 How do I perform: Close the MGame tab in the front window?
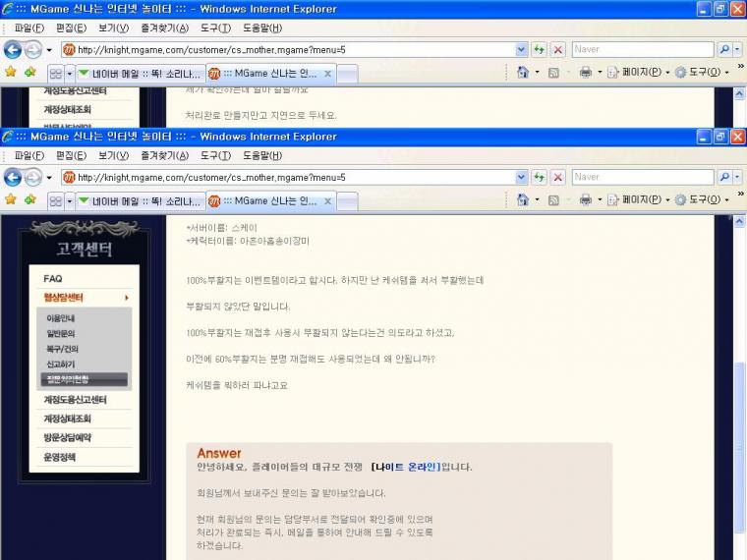327,201
